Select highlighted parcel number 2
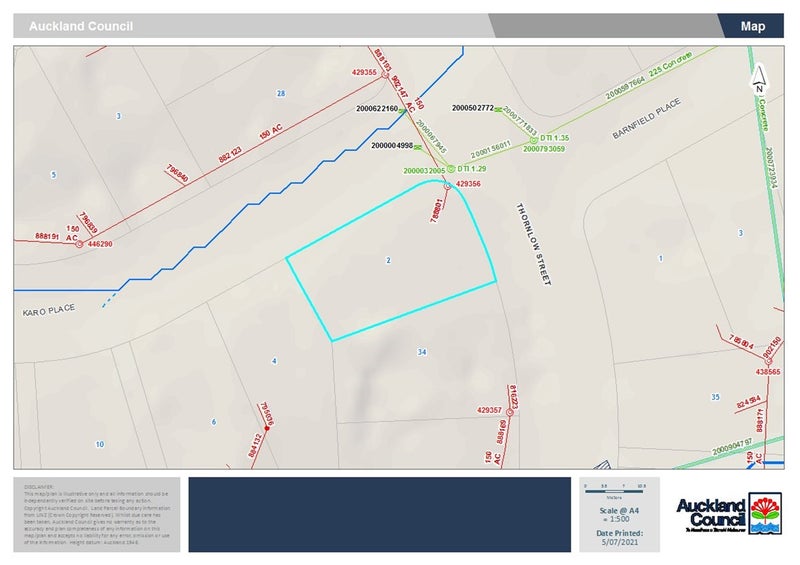 (x=387, y=260)
